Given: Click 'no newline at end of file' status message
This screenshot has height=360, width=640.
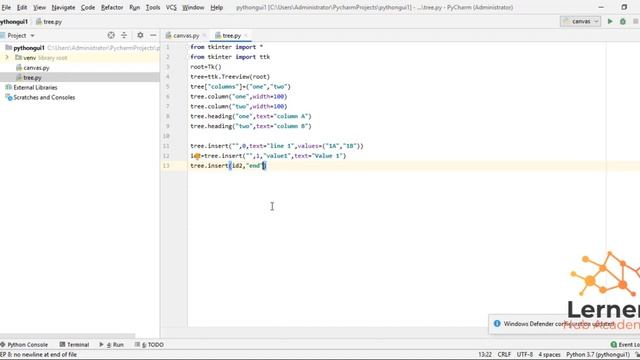Looking at the screenshot, I should coord(38,355).
